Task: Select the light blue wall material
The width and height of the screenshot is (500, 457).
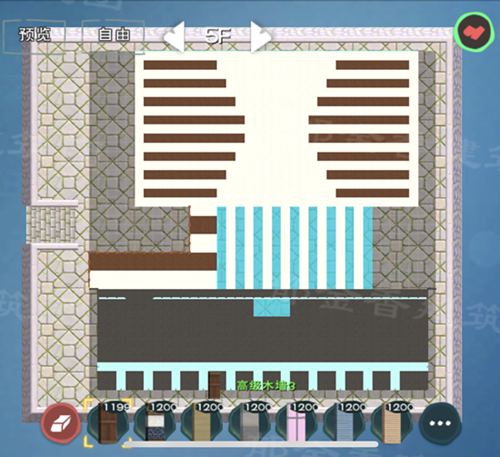Action: [x=344, y=424]
